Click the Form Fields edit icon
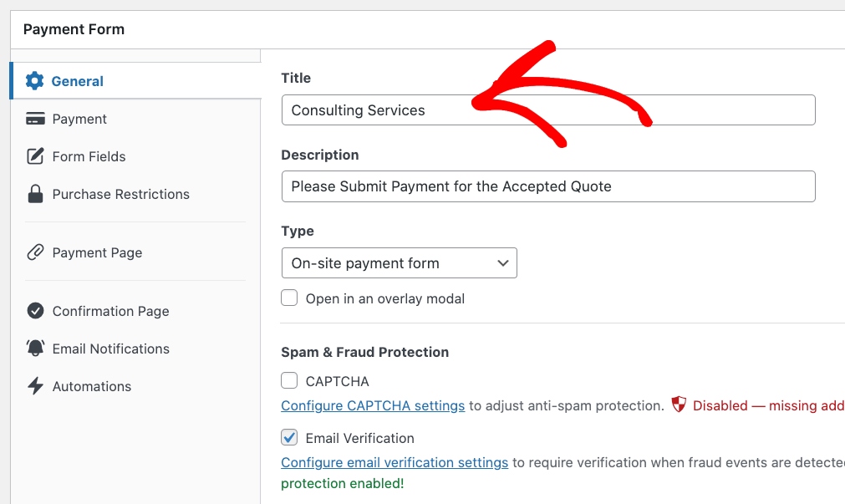 [35, 156]
